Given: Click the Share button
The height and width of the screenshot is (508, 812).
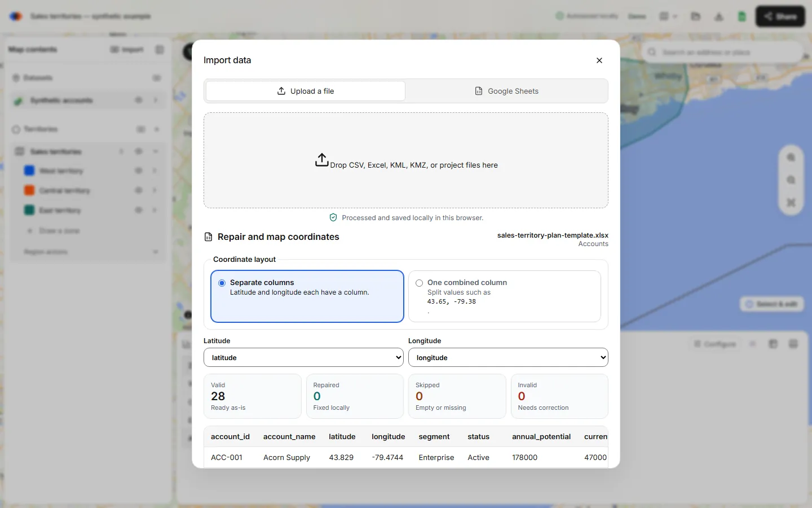Looking at the screenshot, I should [780, 16].
